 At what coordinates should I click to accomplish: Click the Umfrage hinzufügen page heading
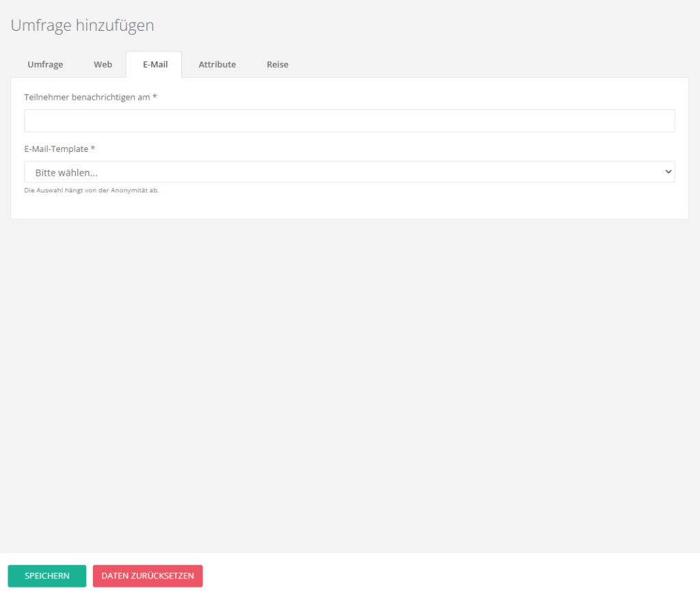coord(82,25)
